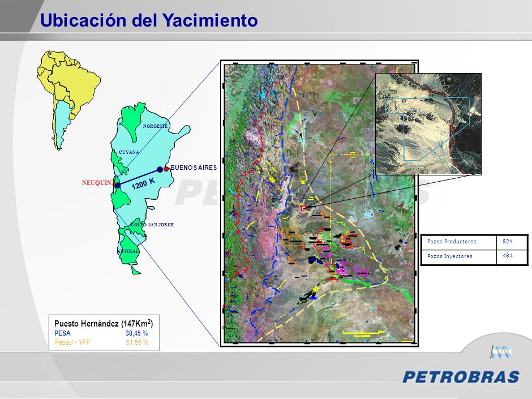
Task: Click the NOROESTE basin label
Action: pyautogui.click(x=155, y=126)
